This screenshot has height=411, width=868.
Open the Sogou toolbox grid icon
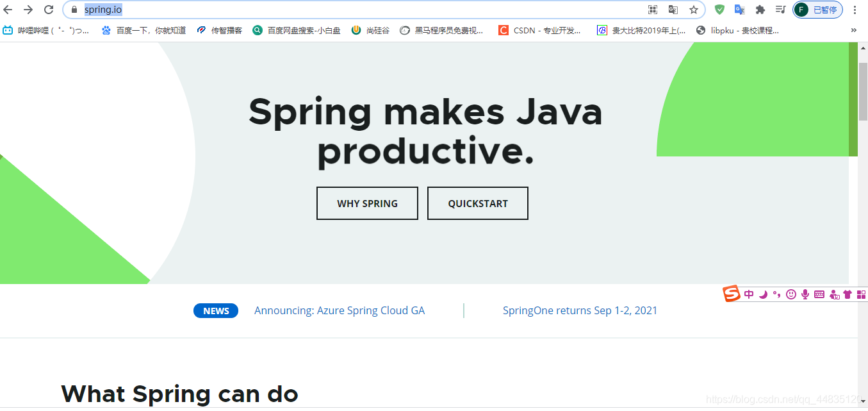(x=861, y=294)
